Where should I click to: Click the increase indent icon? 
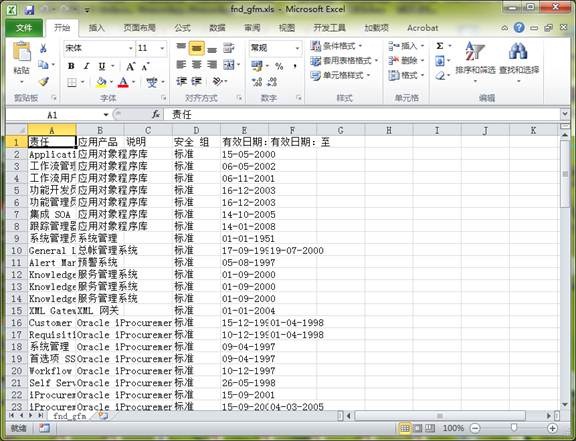(x=197, y=81)
